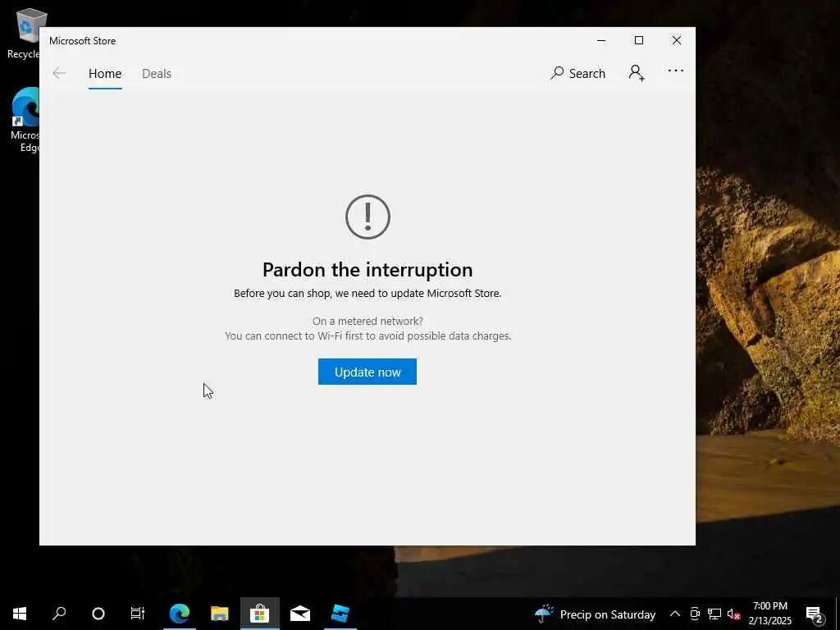Open the network status tray icon
Screen dimensions: 840x630
point(714,614)
